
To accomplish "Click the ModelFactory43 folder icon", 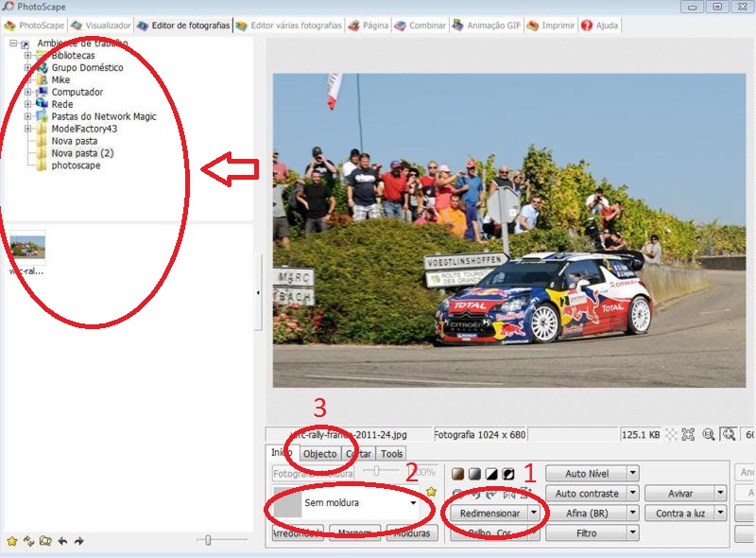I will coord(43,129).
